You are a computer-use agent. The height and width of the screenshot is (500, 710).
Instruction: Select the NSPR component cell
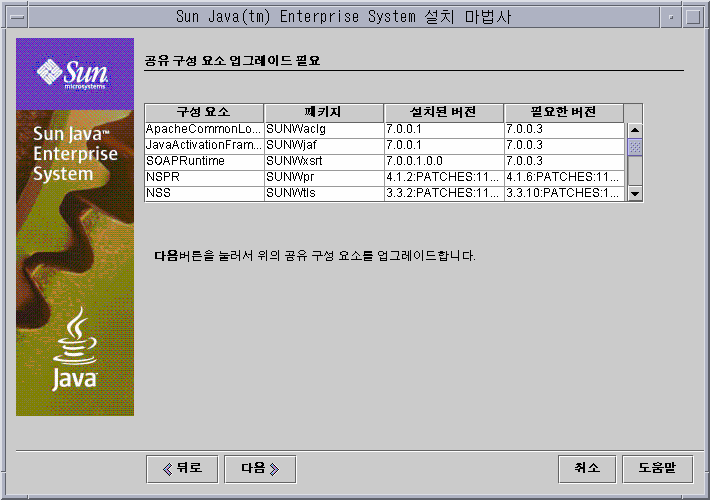point(204,178)
